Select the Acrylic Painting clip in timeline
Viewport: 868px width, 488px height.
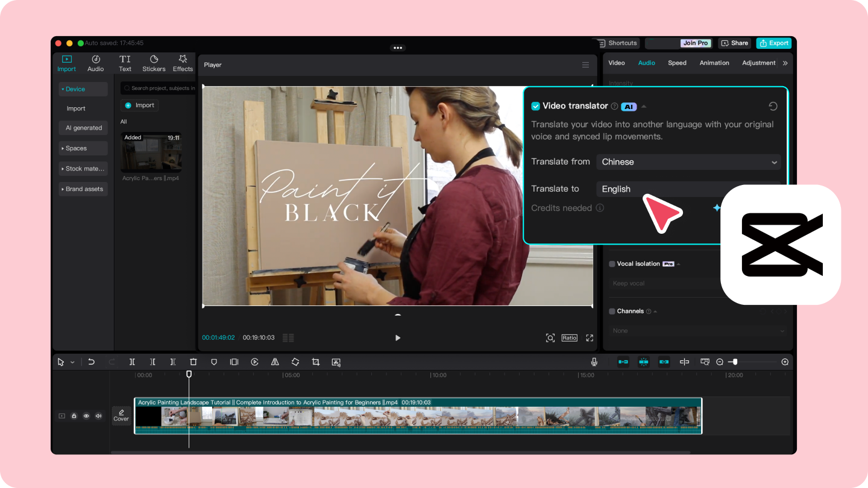click(418, 416)
